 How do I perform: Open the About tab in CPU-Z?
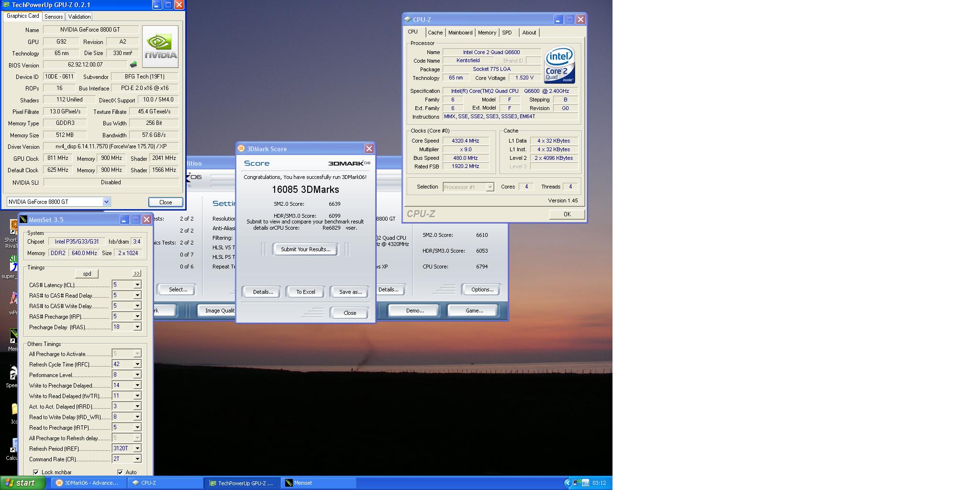[x=529, y=33]
